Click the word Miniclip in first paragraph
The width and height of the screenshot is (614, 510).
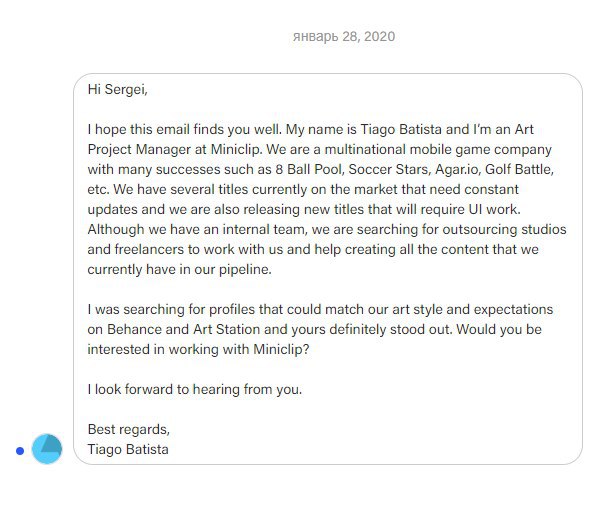point(236,150)
